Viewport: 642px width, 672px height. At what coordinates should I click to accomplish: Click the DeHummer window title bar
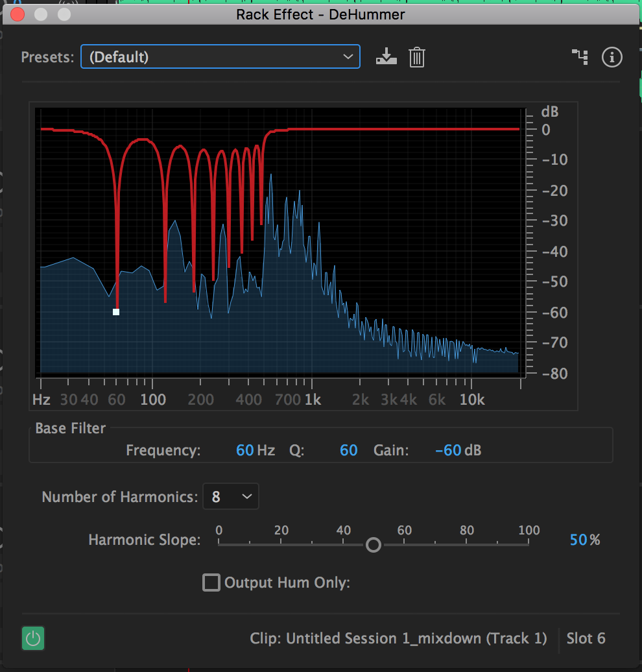321,14
